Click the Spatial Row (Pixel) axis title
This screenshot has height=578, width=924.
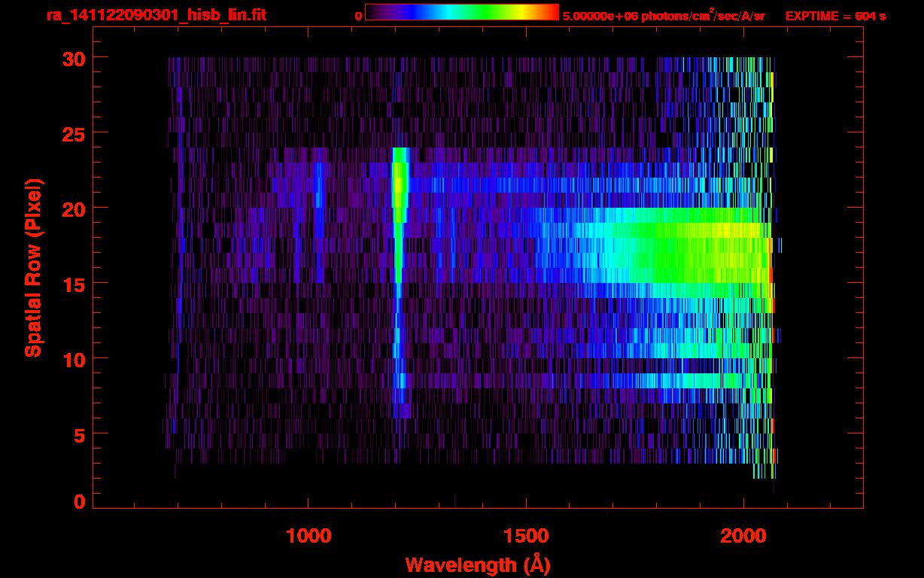click(x=34, y=267)
